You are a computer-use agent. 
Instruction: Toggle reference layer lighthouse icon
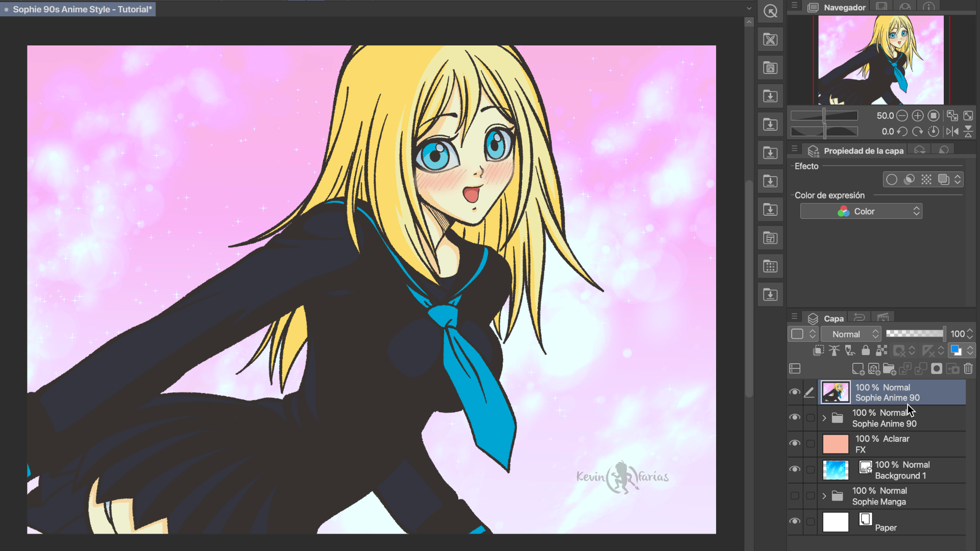[x=834, y=350]
